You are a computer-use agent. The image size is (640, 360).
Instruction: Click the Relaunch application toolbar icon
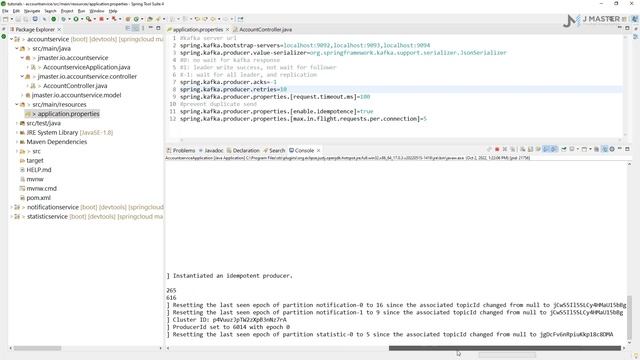click(114, 19)
